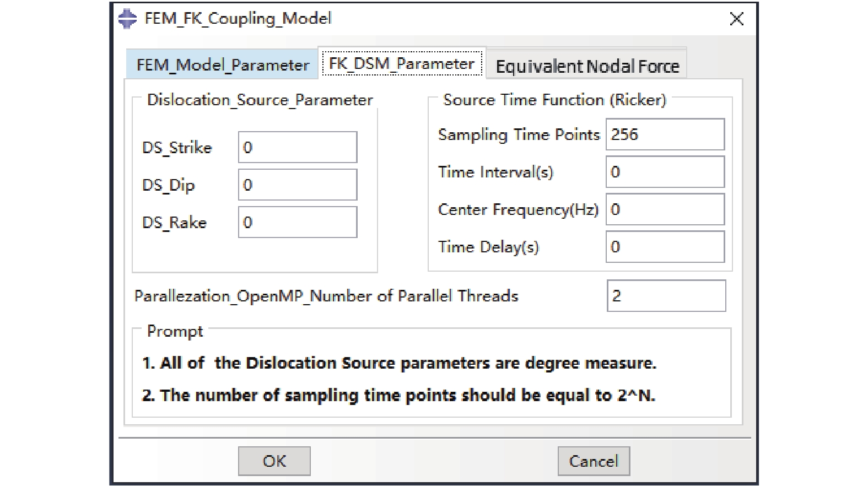Focus the DS_Dip text box
This screenshot has height=486, width=868.
pyautogui.click(x=298, y=185)
